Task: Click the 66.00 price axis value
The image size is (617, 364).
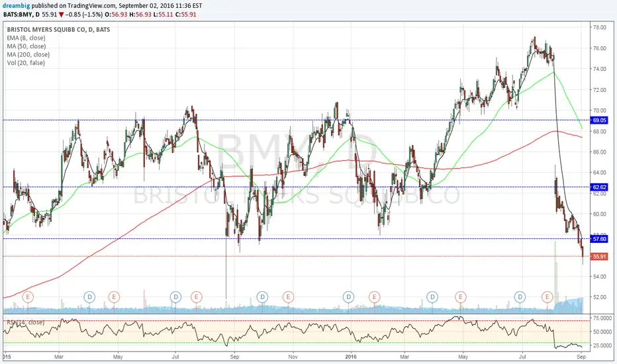Action: point(600,152)
